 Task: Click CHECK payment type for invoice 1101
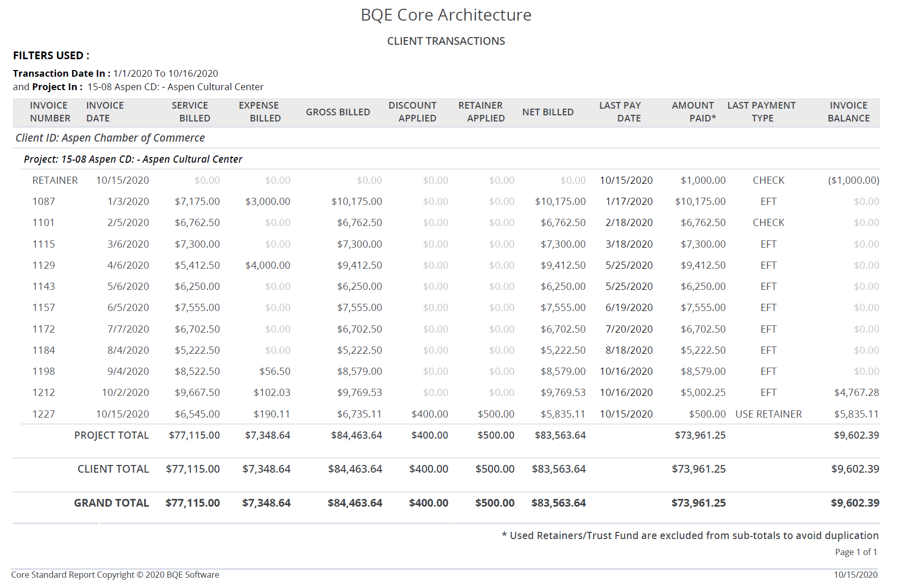click(768, 223)
